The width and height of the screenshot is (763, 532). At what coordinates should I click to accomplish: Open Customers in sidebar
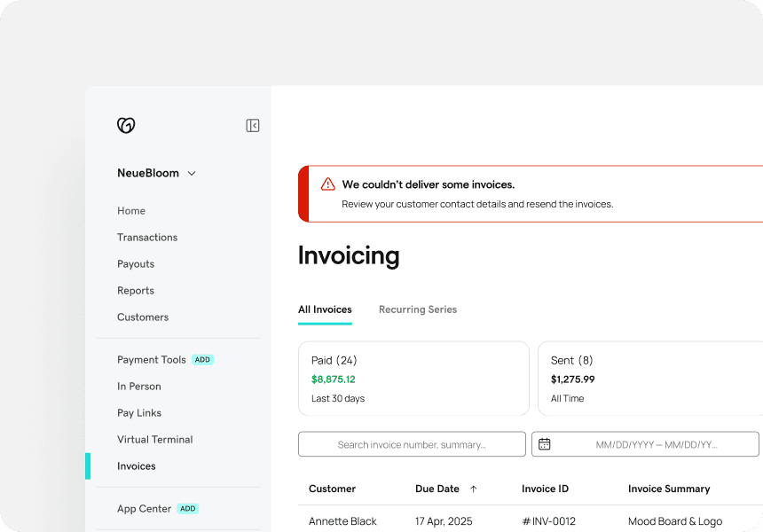143,317
